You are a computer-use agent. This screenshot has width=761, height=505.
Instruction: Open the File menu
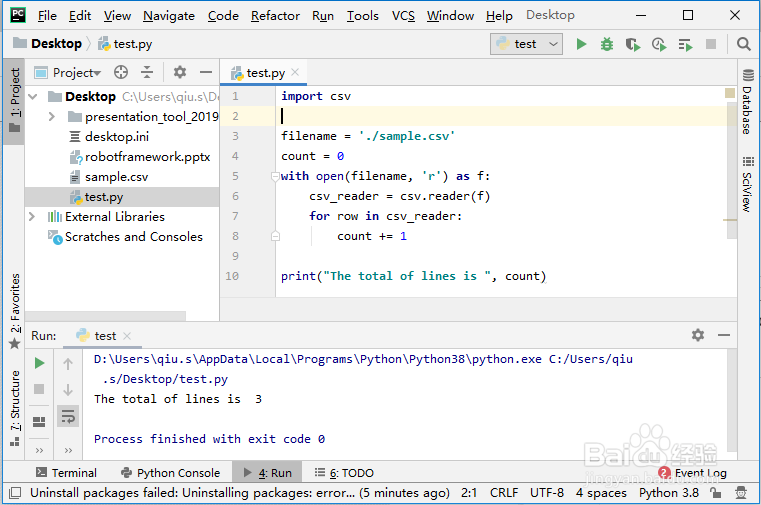47,16
